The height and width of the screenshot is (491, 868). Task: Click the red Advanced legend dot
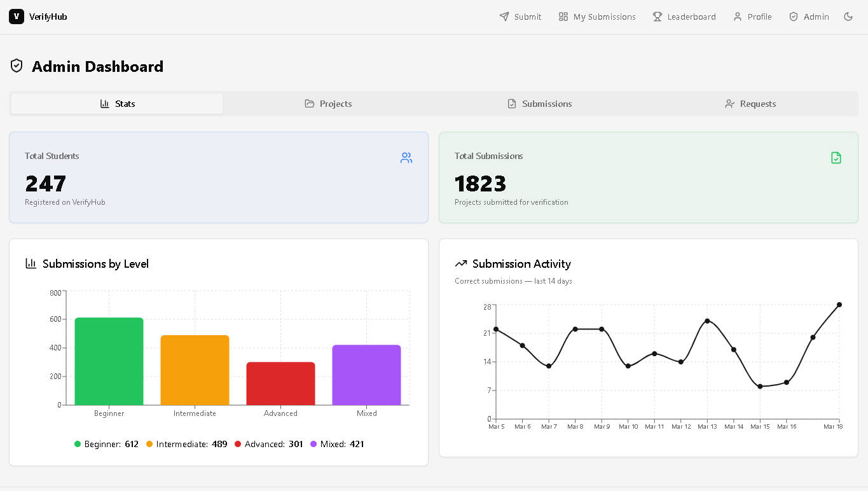pos(238,444)
